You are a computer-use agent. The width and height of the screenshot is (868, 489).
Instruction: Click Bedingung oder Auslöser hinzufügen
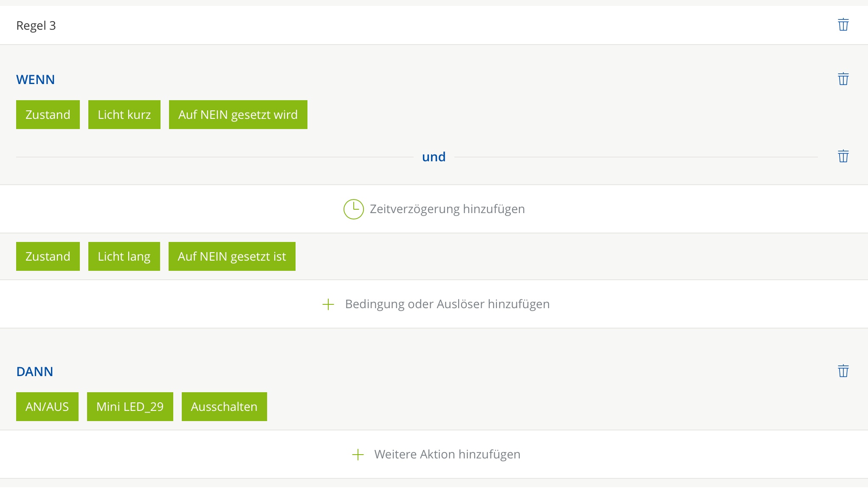coord(447,304)
